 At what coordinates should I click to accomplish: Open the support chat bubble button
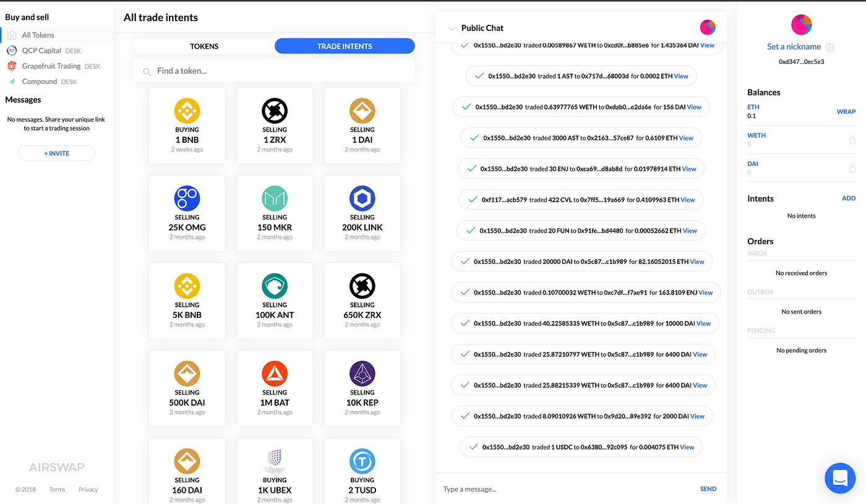click(x=840, y=478)
